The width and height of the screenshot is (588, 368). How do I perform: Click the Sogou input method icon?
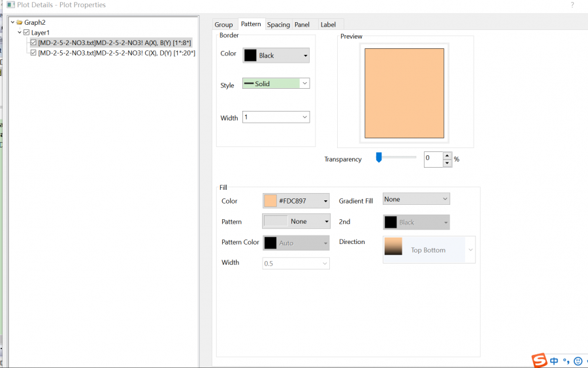pyautogui.click(x=538, y=360)
